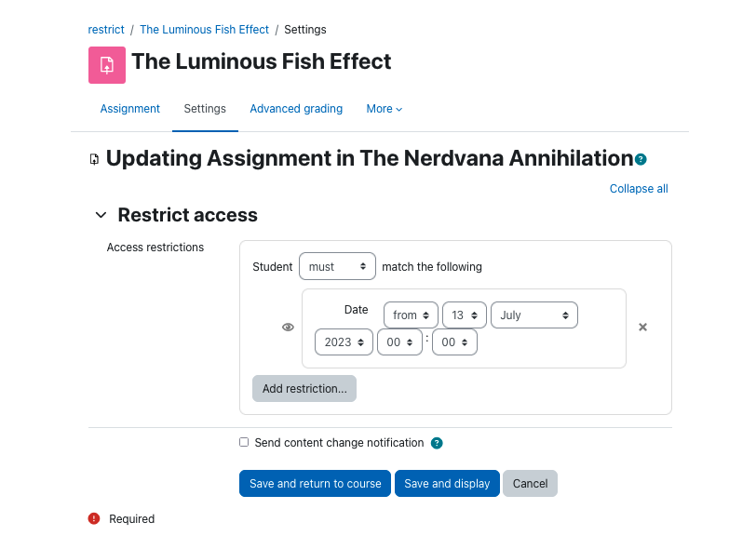This screenshot has width=756, height=549.
Task: Remove the date restriction with X
Action: (x=642, y=328)
